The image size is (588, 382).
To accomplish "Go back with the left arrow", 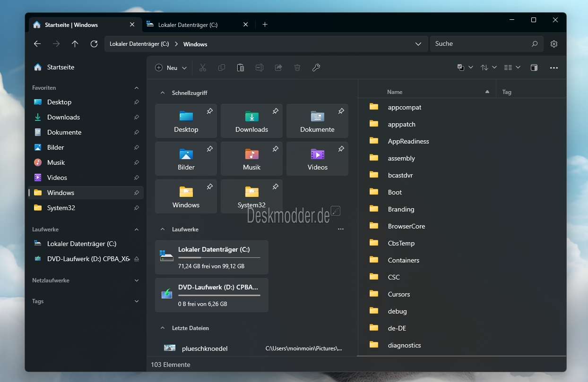I will [x=37, y=44].
